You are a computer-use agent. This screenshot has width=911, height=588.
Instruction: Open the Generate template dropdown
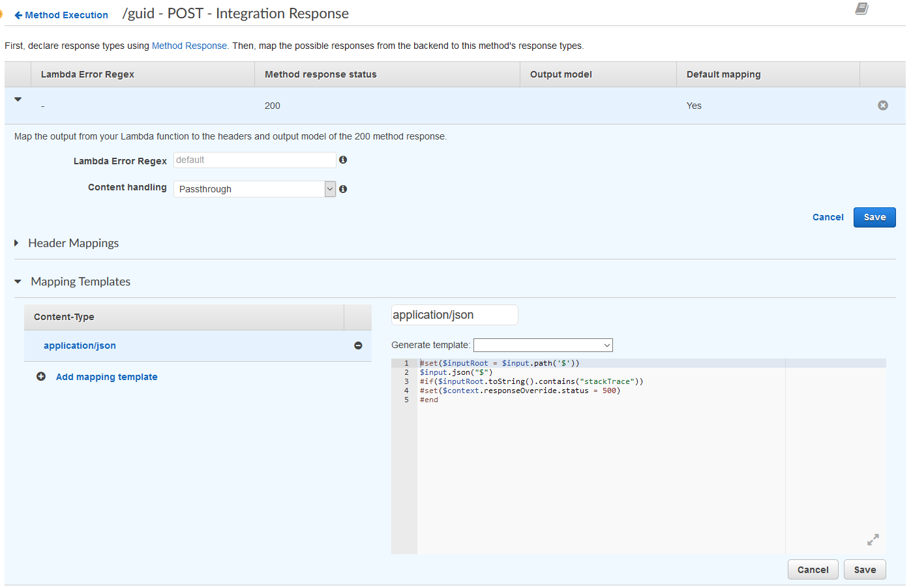click(x=607, y=345)
